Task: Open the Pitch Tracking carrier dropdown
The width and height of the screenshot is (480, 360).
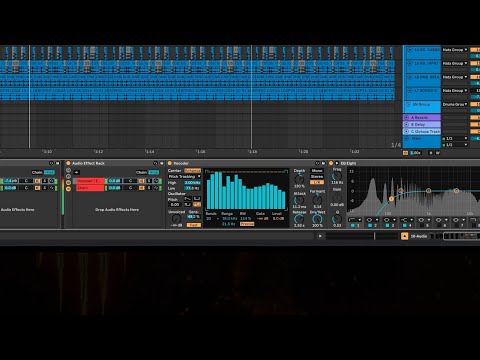Action: (x=184, y=176)
